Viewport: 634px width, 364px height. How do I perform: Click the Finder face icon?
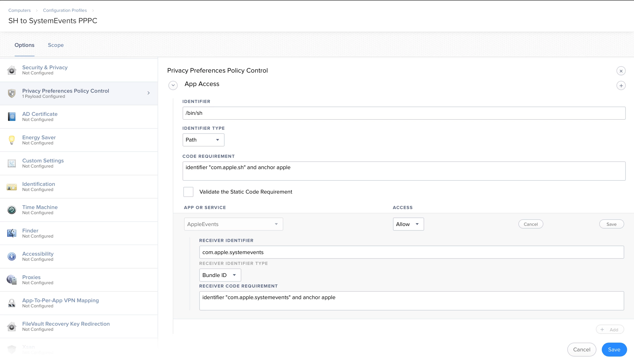12,233
